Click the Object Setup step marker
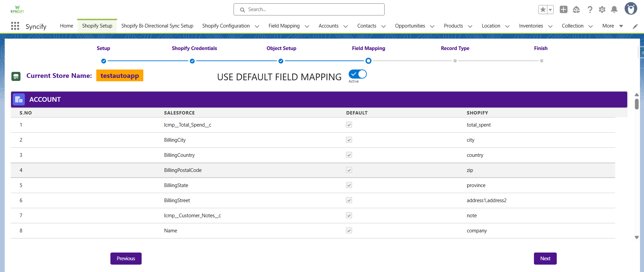This screenshot has height=272, width=644. (x=281, y=61)
